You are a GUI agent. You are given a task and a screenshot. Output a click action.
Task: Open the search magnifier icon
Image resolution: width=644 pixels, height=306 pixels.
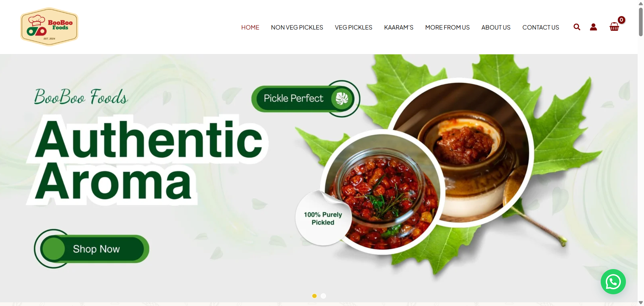577,27
